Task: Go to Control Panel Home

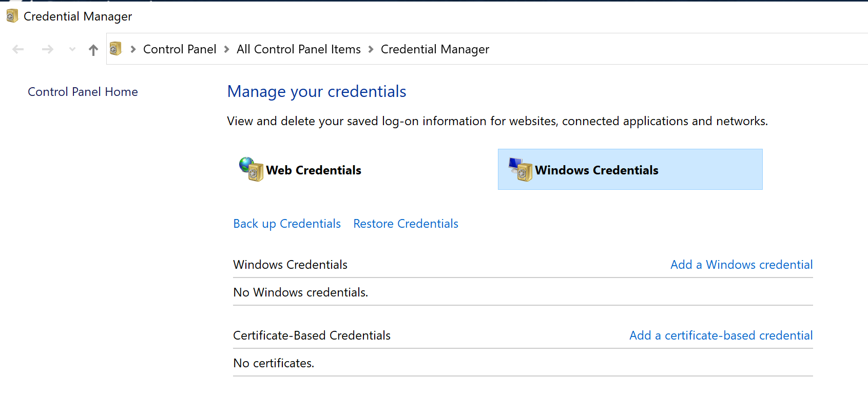Action: click(x=83, y=92)
